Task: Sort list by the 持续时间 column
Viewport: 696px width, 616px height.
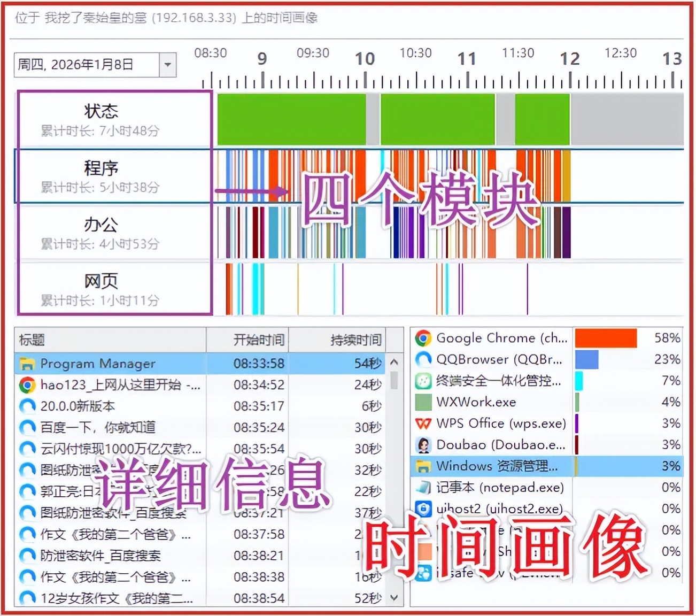Action: 356,340
